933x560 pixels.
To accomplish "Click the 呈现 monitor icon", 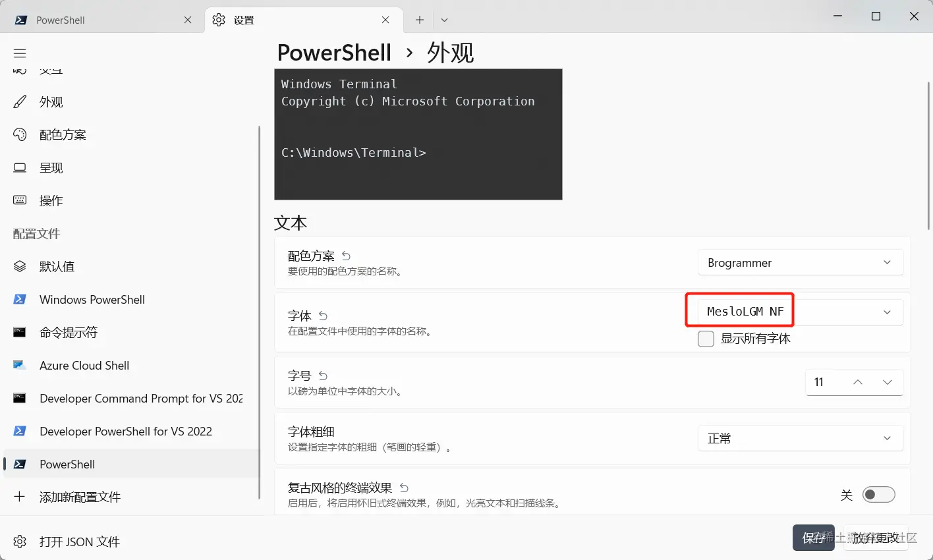I will point(20,168).
